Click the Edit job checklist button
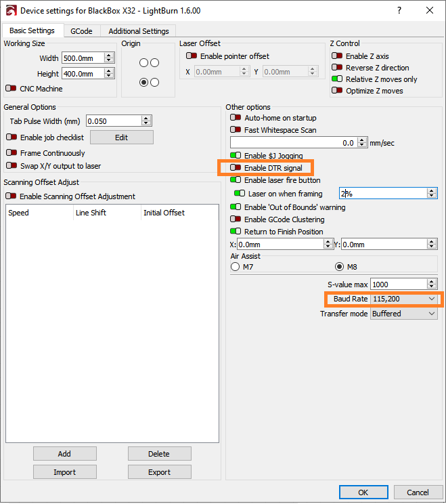The width and height of the screenshot is (446, 504). pos(122,138)
